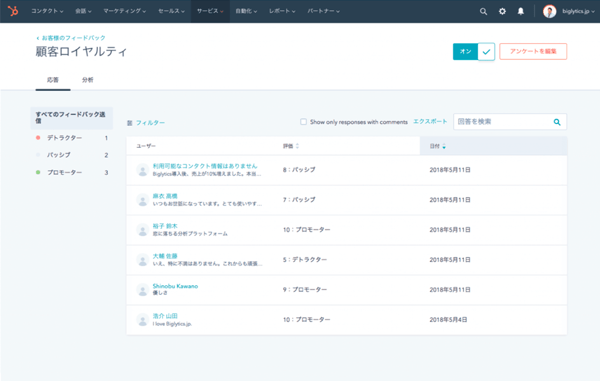600x381 pixels.
Task: Click the HubSpot sprocket logo
Action: tap(13, 11)
